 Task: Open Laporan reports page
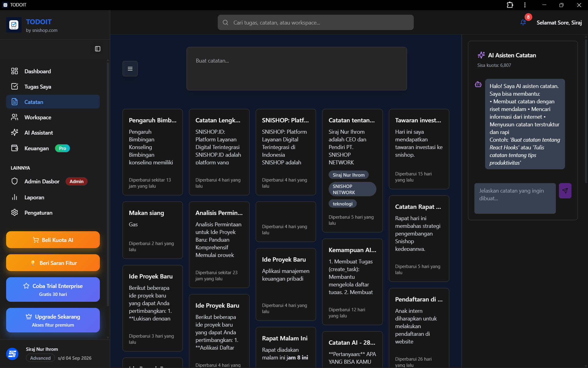pos(34,197)
